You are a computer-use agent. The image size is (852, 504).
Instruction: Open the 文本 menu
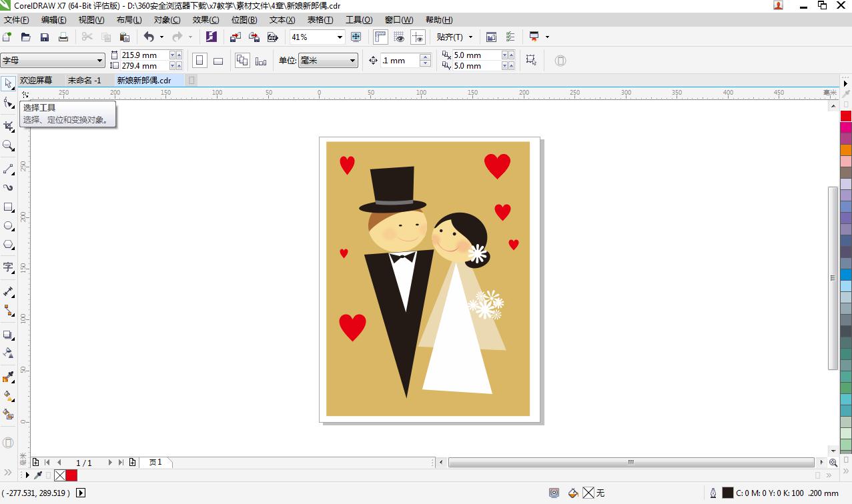click(280, 19)
